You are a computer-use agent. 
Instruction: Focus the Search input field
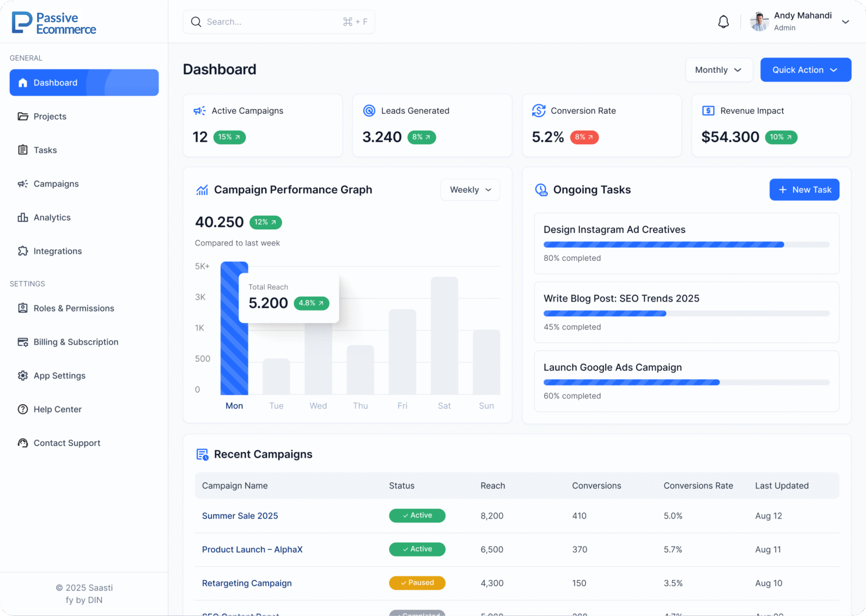pyautogui.click(x=271, y=22)
